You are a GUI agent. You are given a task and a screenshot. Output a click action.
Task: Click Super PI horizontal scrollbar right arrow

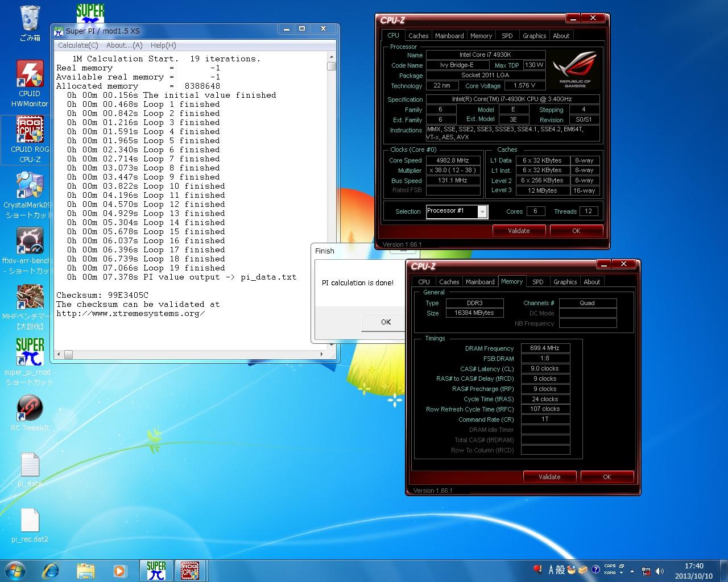pos(322,354)
